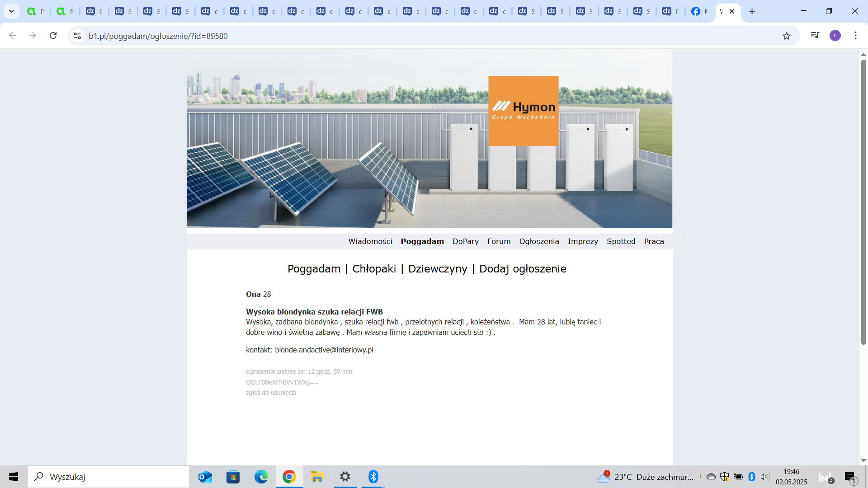This screenshot has height=488, width=868.
Task: Open the media controls icon in the toolbar
Action: click(x=815, y=35)
